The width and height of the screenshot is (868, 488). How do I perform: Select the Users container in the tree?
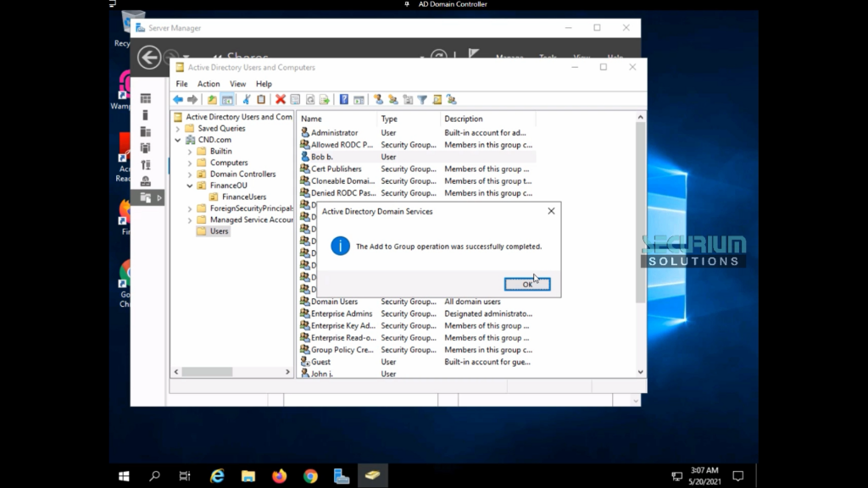click(x=219, y=231)
